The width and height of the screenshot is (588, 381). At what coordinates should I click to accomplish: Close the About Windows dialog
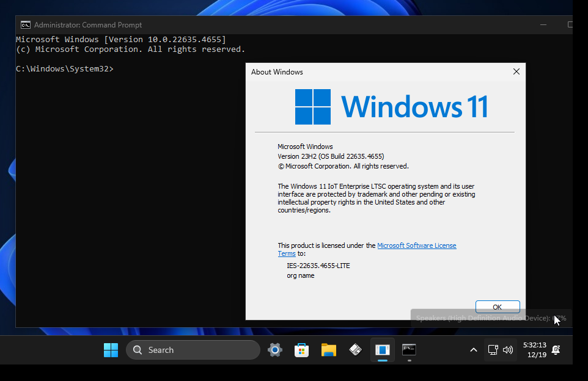pos(516,71)
